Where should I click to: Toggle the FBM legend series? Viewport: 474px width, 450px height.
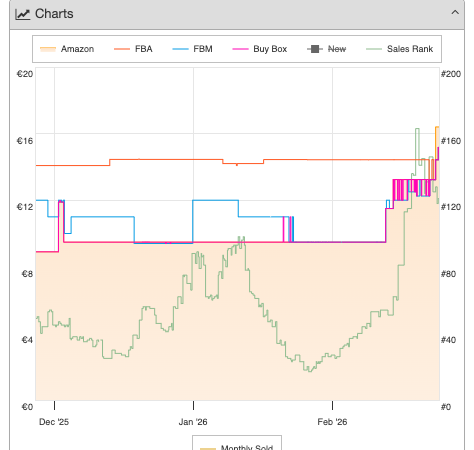pos(192,49)
